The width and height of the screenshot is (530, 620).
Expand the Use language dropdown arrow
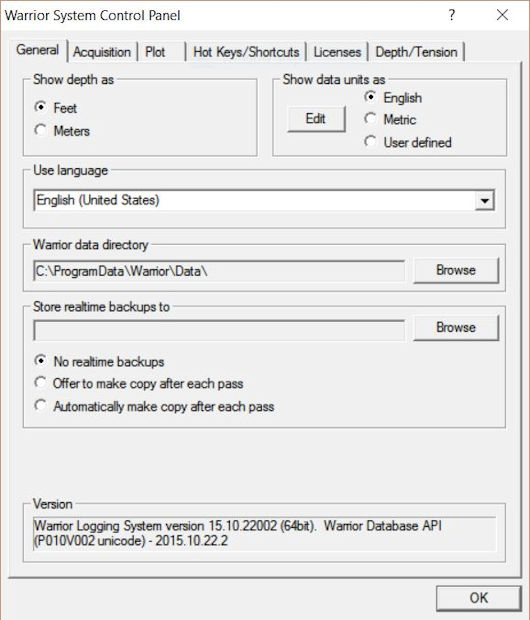pyautogui.click(x=485, y=200)
